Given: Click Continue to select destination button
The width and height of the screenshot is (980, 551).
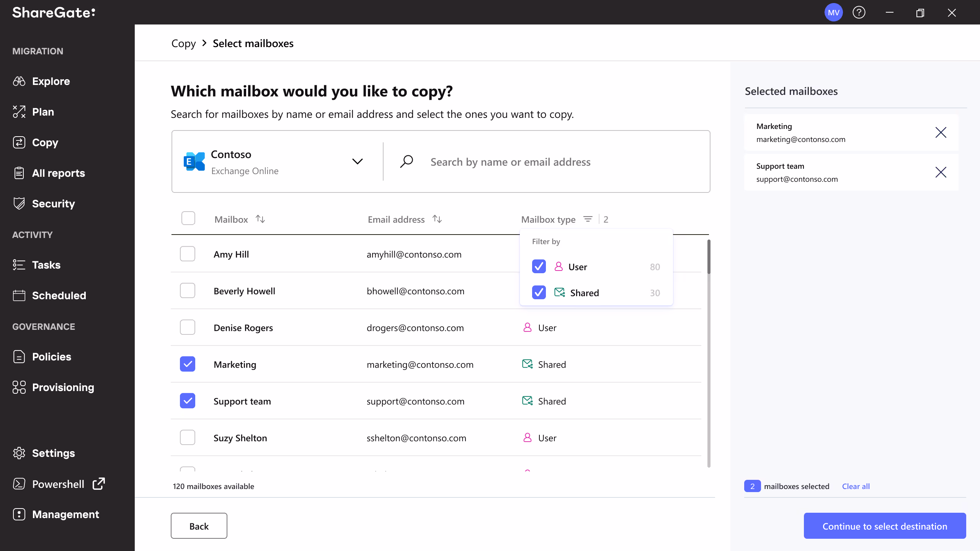Looking at the screenshot, I should 884,526.
